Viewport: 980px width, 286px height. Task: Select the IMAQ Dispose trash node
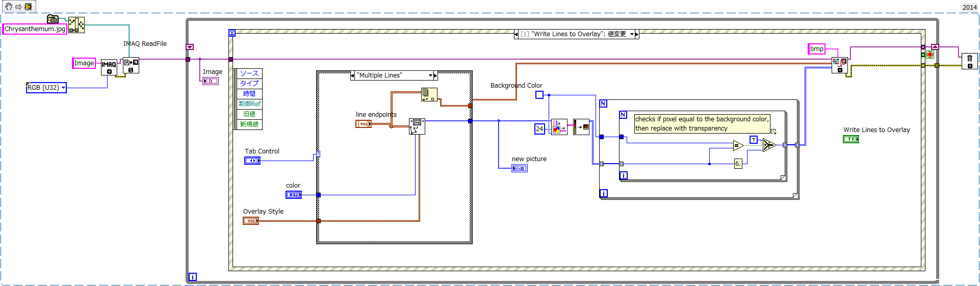970,61
